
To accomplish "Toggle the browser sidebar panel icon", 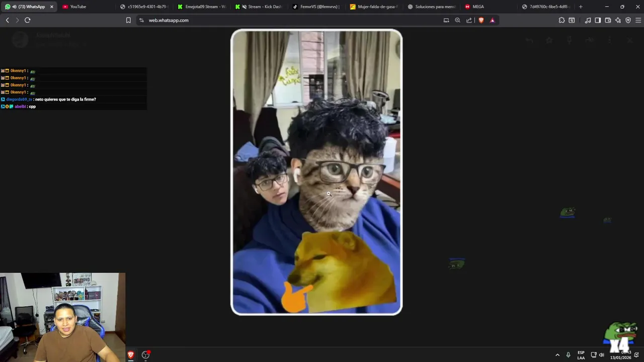I will [598, 20].
